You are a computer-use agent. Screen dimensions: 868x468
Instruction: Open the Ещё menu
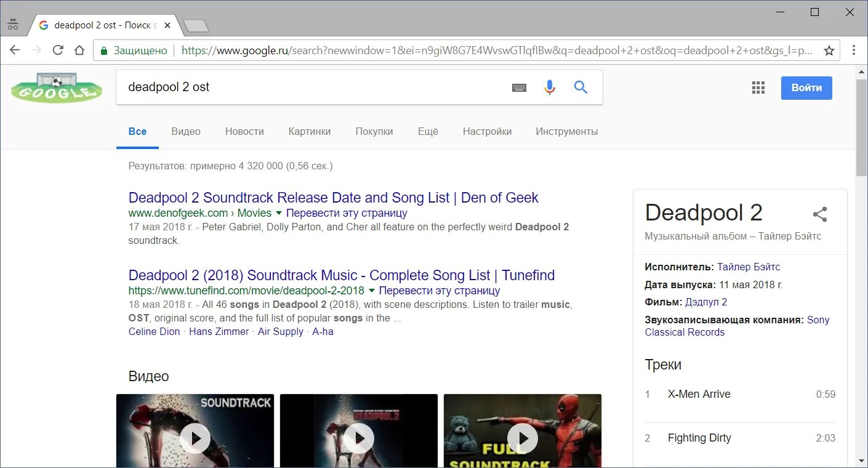tap(428, 131)
